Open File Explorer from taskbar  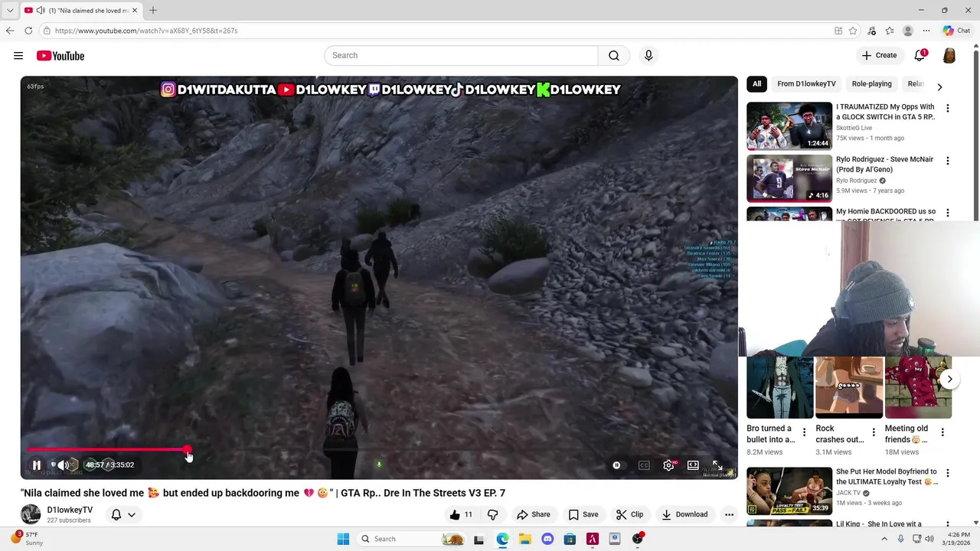[x=525, y=539]
